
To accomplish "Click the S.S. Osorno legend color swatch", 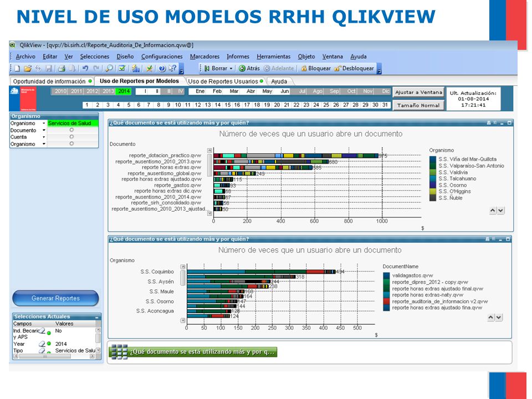I will tap(433, 185).
